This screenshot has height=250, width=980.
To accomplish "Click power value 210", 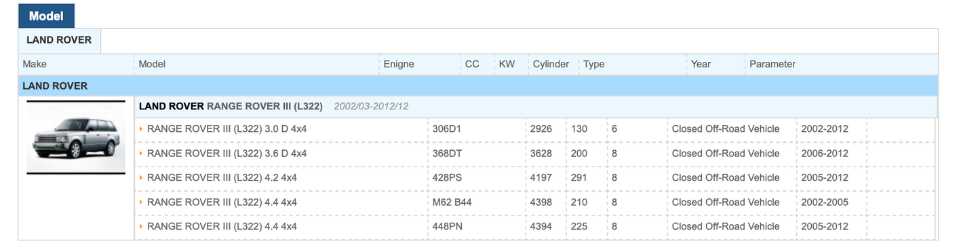I will coord(579,202).
